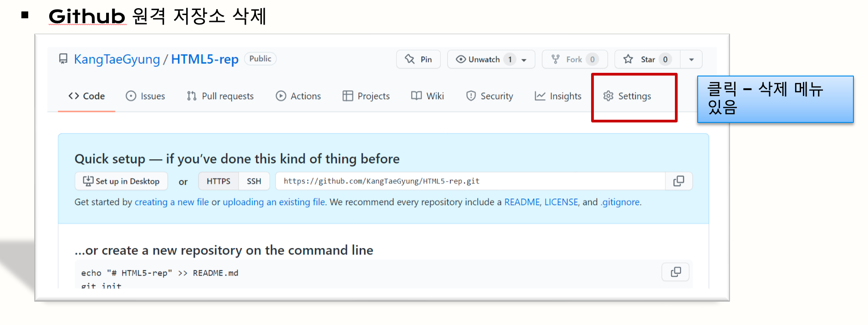Screen dimensions: 868x325
Task: Open the HTML5-rep repository link
Action: 205,59
